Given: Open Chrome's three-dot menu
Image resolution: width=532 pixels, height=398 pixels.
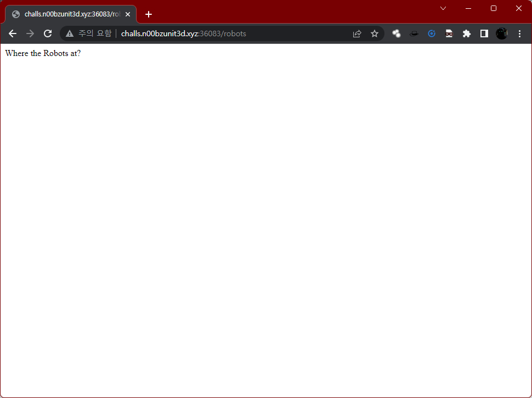Looking at the screenshot, I should tap(519, 33).
